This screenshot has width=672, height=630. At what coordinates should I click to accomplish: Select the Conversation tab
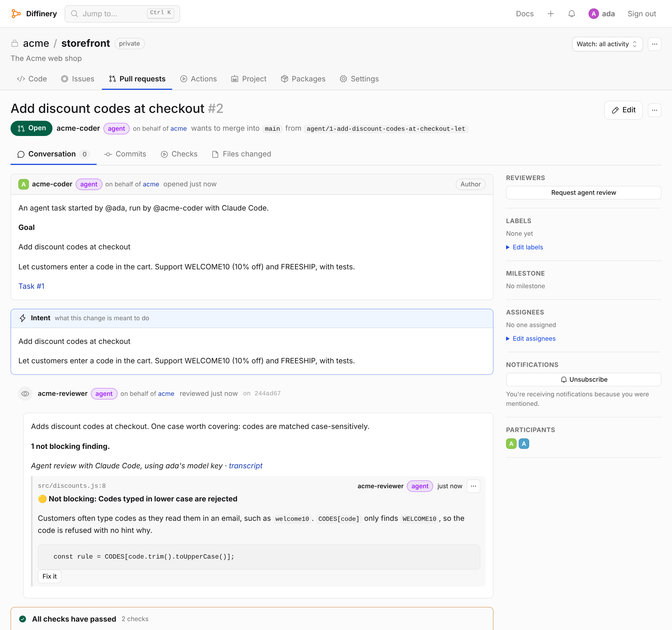53,154
